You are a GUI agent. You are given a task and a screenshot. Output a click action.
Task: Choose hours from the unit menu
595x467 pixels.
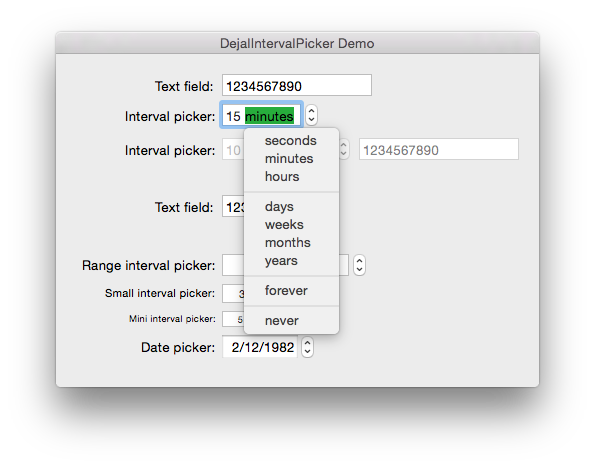click(291, 176)
